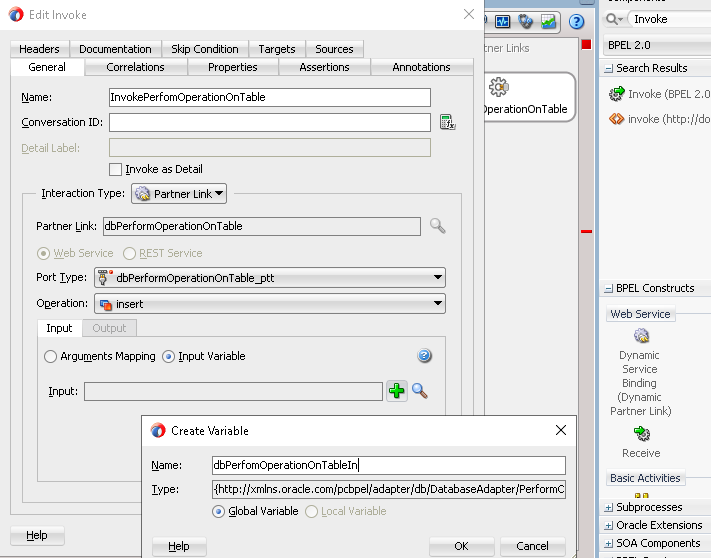The height and width of the screenshot is (558, 711).
Task: Open the Output tab
Action: [109, 328]
